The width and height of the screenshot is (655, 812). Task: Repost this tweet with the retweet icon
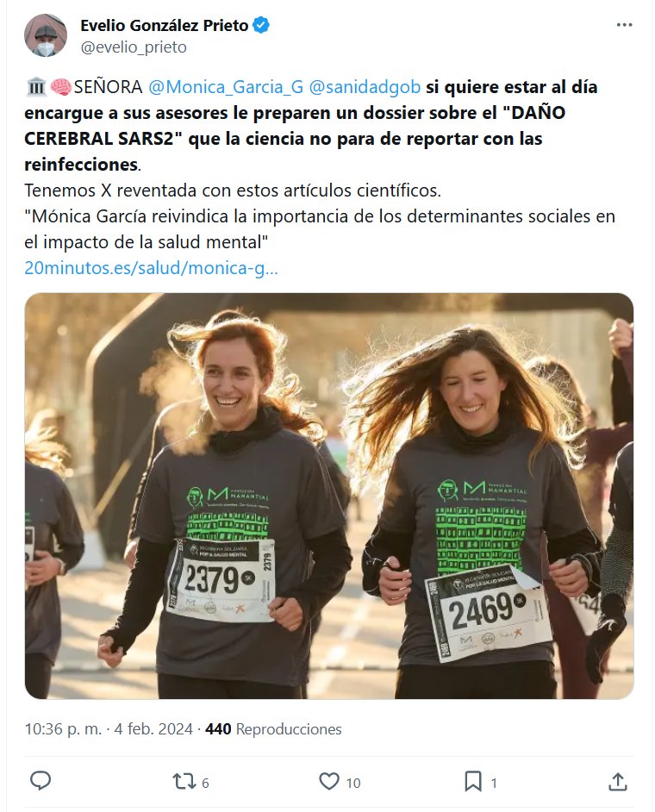(184, 782)
